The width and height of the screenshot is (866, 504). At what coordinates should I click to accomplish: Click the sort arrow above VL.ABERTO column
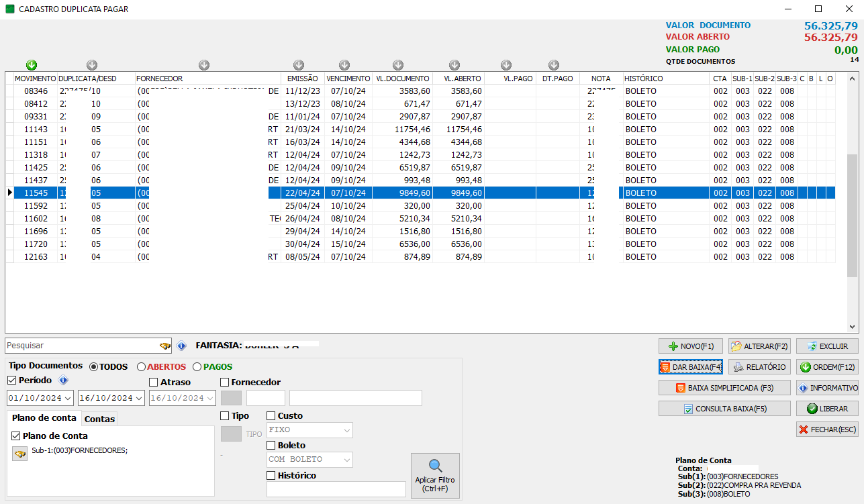point(454,65)
